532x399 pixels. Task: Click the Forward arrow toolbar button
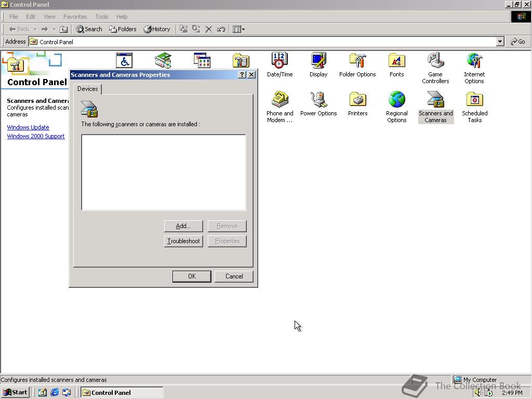(x=45, y=29)
